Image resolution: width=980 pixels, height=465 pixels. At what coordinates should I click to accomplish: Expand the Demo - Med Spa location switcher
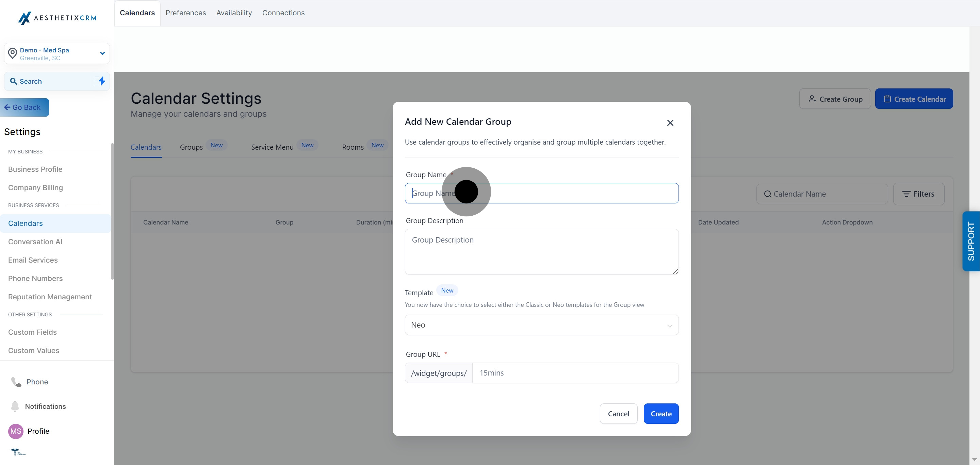pyautogui.click(x=102, y=54)
